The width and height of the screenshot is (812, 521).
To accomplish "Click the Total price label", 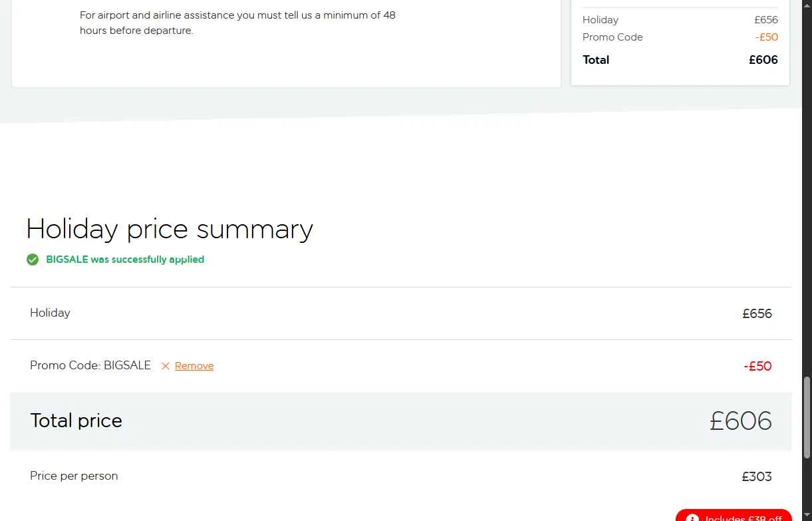I will coord(76,421).
